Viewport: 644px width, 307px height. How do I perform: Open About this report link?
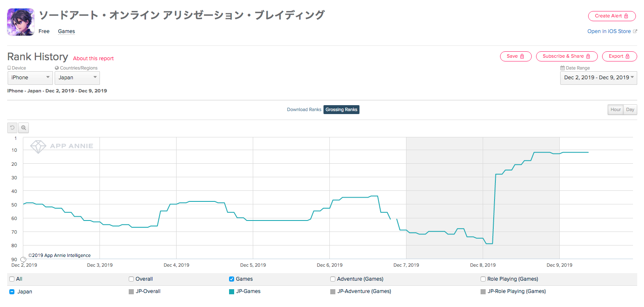pos(93,59)
